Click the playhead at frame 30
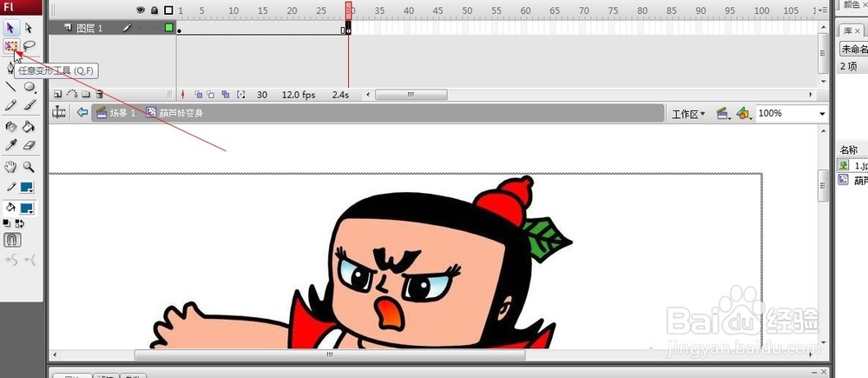Image resolution: width=868 pixels, height=378 pixels. click(x=349, y=10)
